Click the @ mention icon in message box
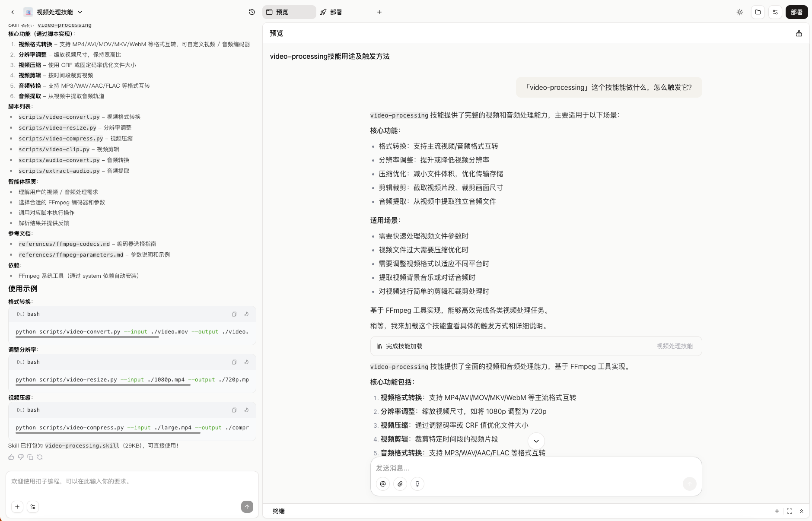This screenshot has width=812, height=521. pos(382,484)
